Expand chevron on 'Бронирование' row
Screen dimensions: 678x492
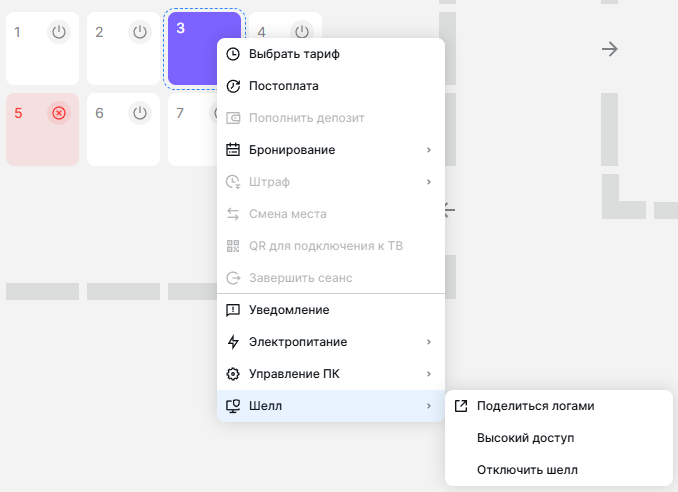(429, 150)
